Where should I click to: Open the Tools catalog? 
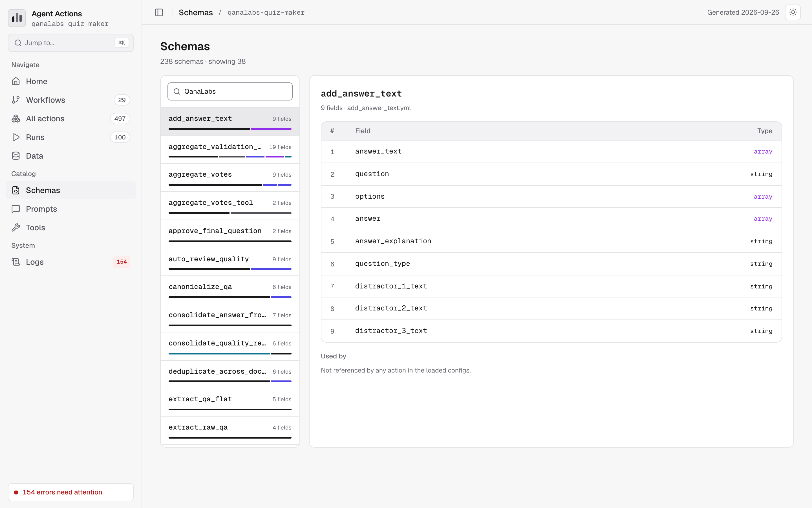(71, 227)
